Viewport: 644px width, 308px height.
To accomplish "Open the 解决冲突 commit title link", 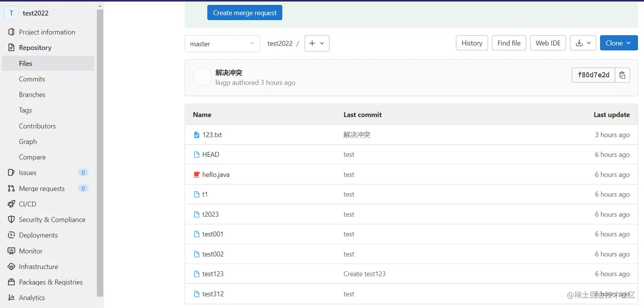I will tap(229, 73).
